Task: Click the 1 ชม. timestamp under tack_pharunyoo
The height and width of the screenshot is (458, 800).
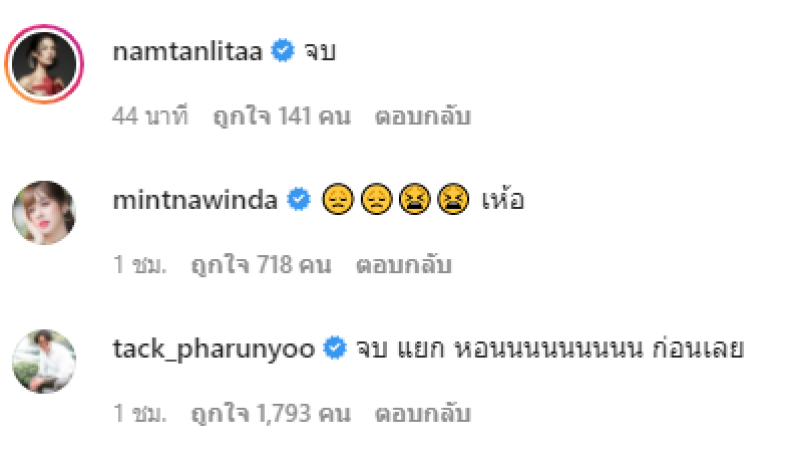Action: point(140,414)
